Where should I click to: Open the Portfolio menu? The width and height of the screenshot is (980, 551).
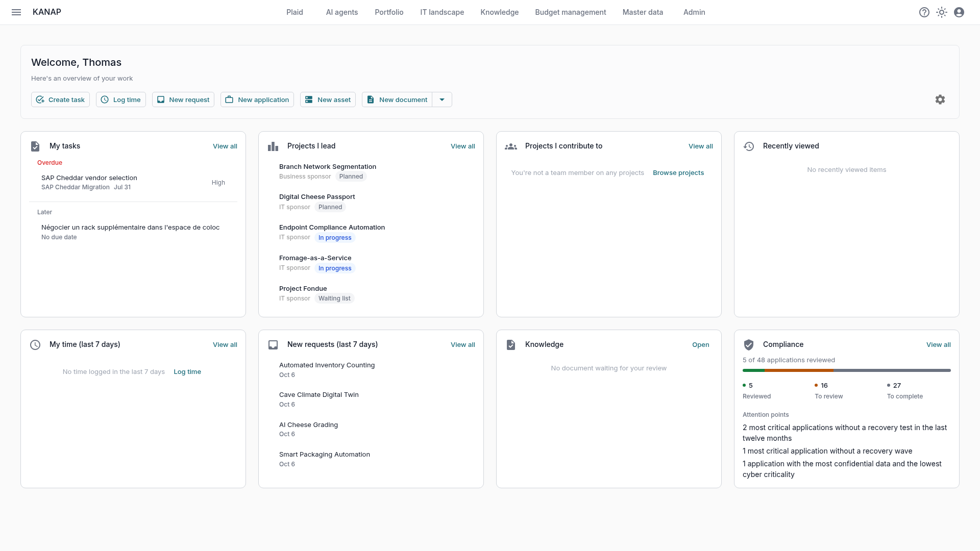(389, 12)
